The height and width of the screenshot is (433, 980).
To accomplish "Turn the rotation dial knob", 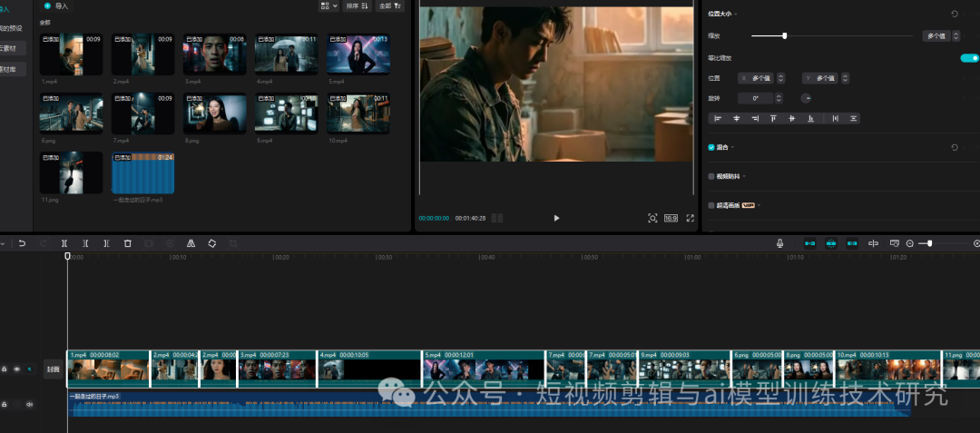I will 806,98.
